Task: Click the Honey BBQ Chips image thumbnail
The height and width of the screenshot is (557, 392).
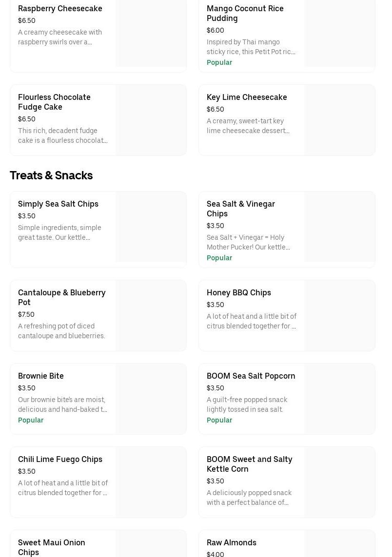Action: (339, 315)
